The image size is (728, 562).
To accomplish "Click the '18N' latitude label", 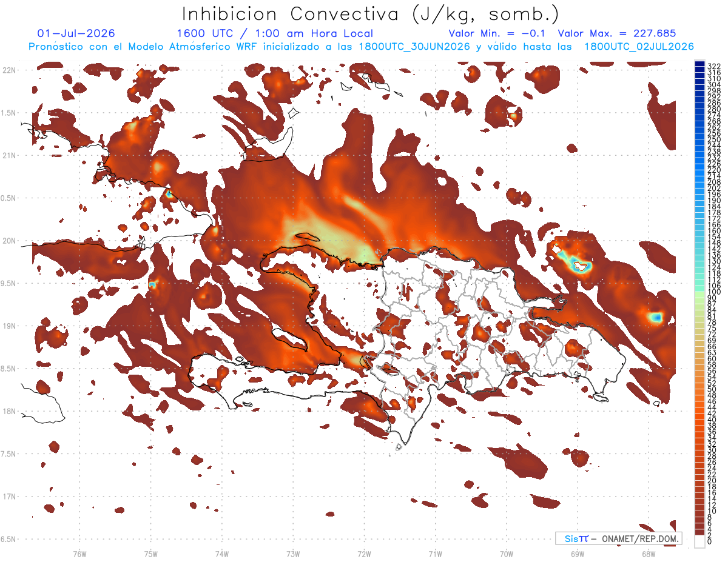I will pyautogui.click(x=9, y=412).
